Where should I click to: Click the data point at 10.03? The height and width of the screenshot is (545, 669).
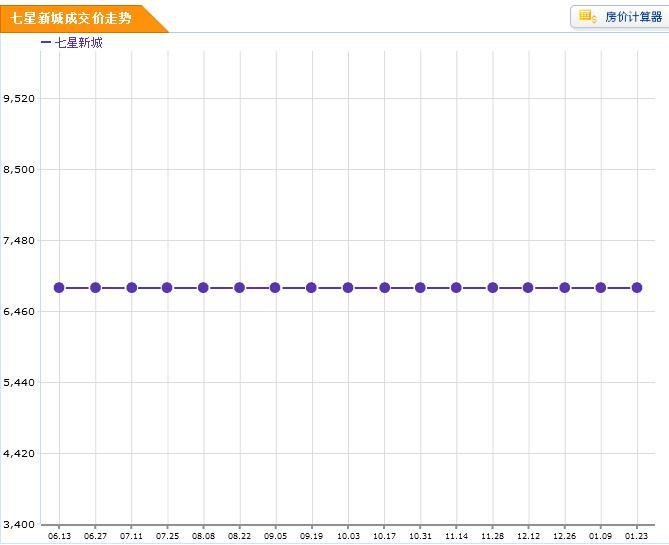(x=348, y=288)
